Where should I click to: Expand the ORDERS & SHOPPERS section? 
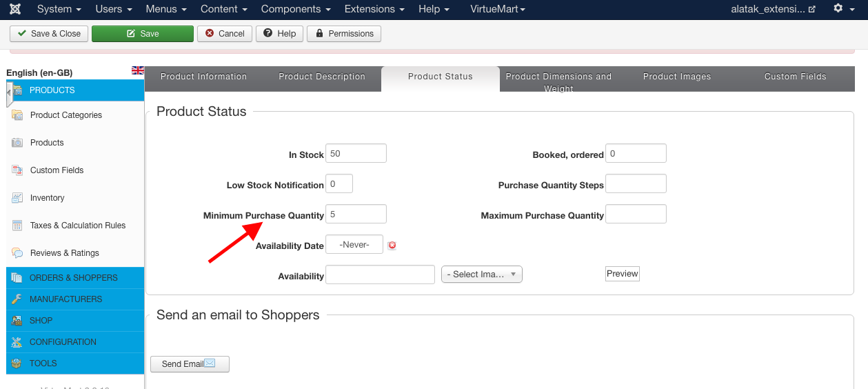click(73, 278)
